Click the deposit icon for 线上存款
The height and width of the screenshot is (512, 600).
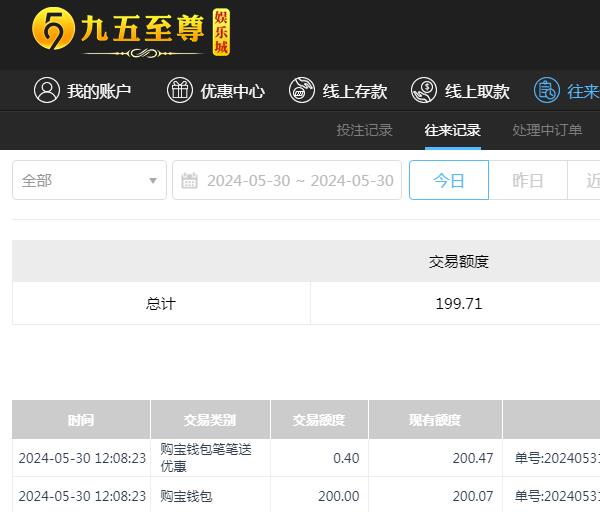(x=302, y=90)
